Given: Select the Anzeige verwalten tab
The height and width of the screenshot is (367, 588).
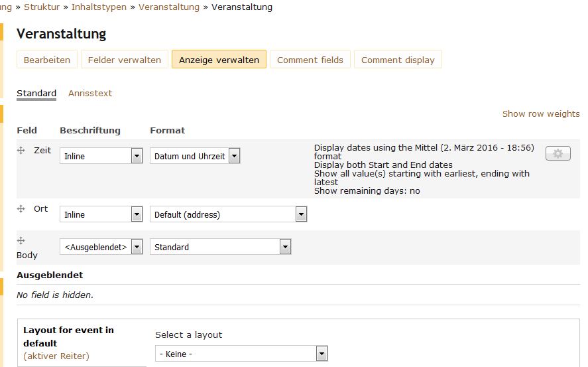Looking at the screenshot, I should point(219,60).
